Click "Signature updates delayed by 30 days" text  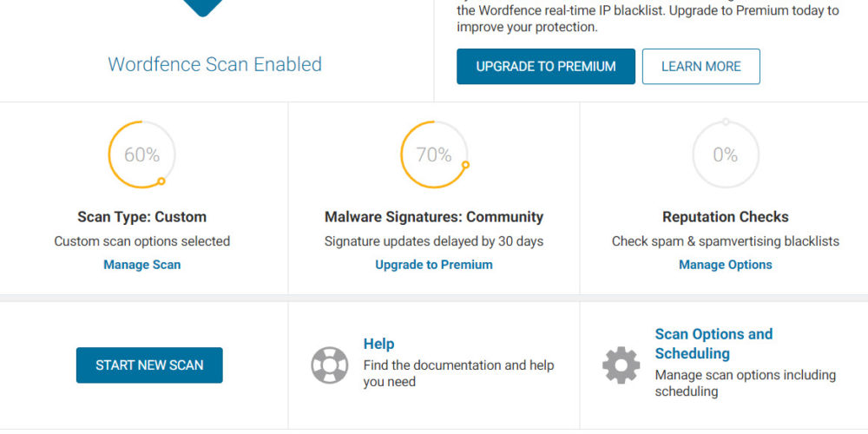click(x=434, y=241)
